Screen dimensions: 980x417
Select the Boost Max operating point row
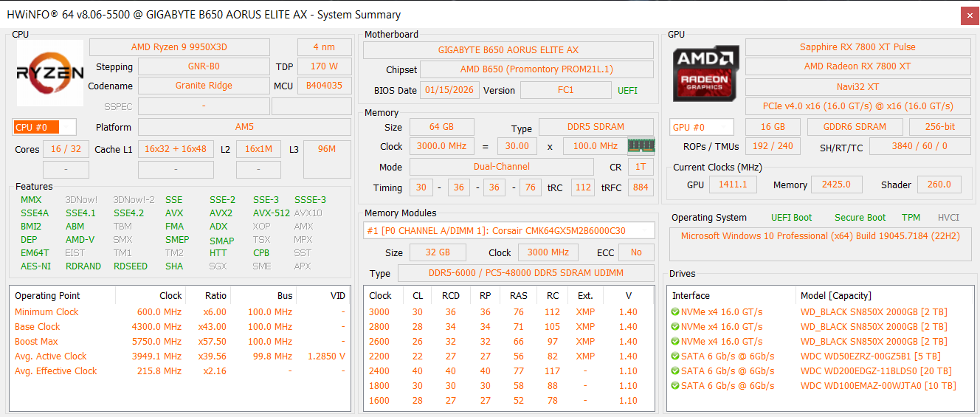click(180, 341)
